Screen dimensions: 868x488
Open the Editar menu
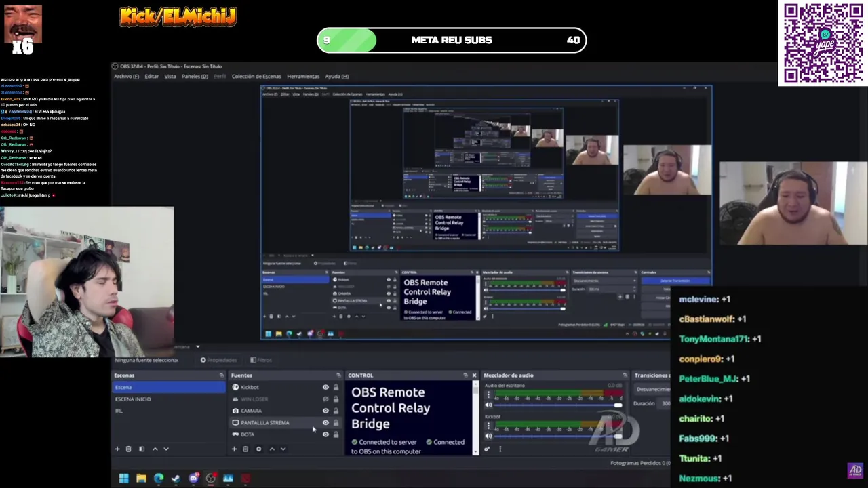click(152, 76)
